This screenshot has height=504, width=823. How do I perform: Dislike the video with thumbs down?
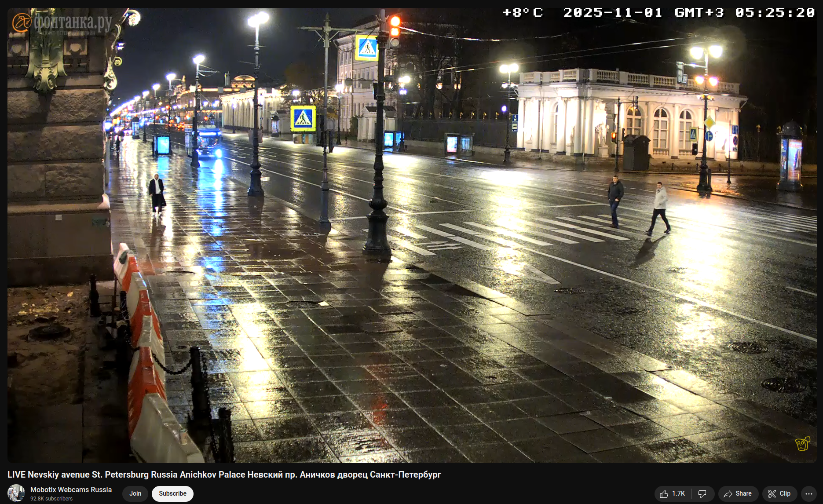[x=702, y=494]
